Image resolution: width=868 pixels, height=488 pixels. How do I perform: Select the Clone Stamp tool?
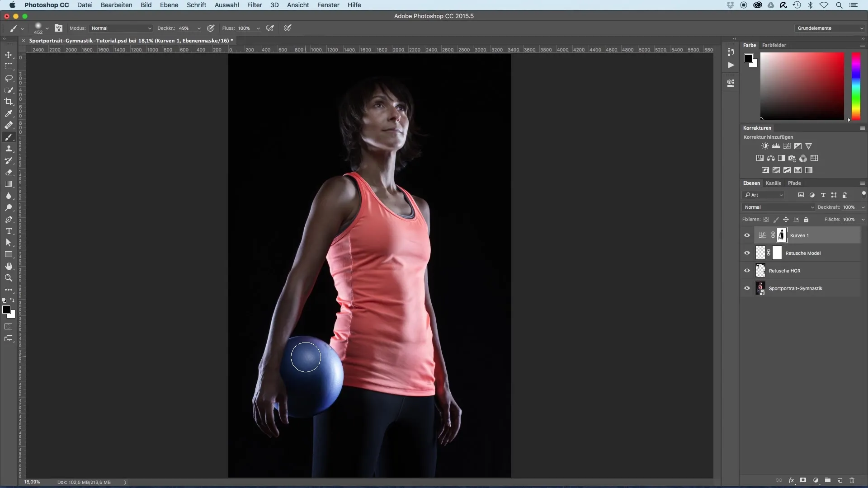(x=9, y=149)
